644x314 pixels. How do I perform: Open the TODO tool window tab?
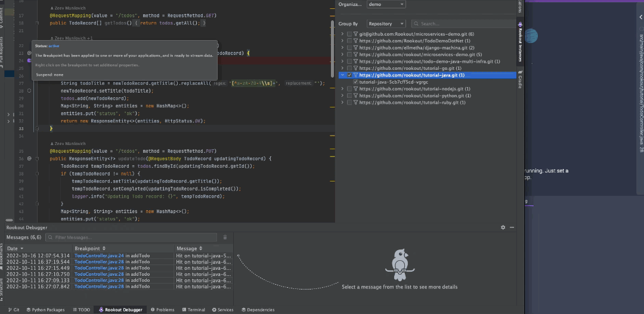click(x=81, y=310)
